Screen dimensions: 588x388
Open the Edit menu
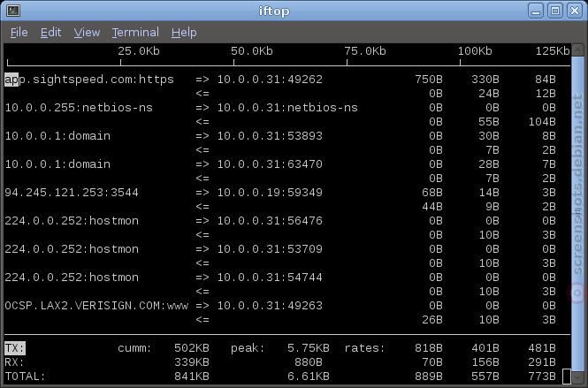tap(50, 33)
